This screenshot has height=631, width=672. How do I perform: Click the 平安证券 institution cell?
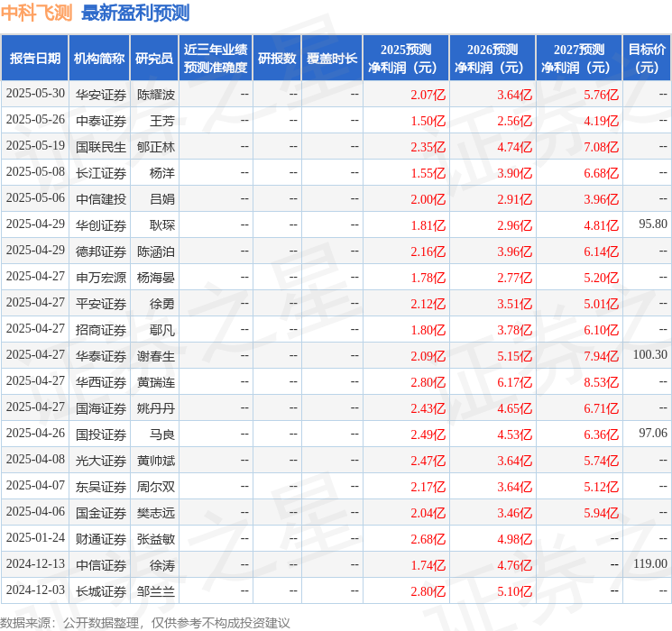101,304
